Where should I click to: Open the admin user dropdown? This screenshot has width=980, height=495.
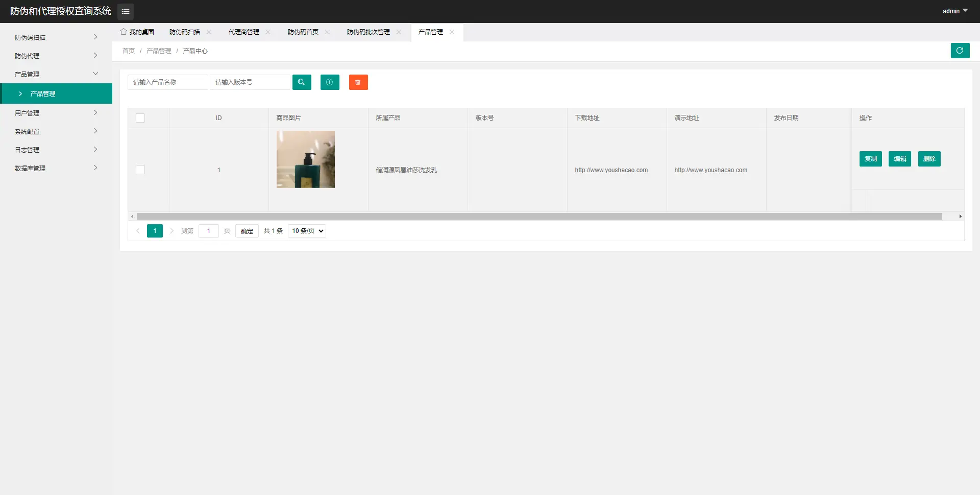tap(955, 11)
